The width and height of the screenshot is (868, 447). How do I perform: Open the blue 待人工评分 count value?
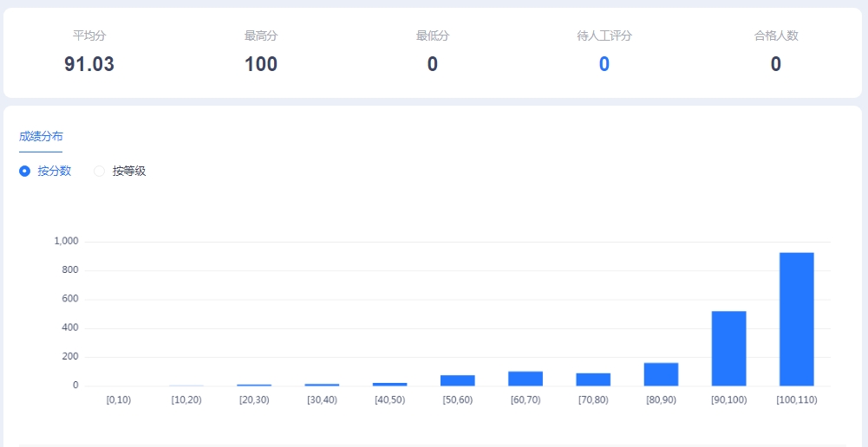(x=604, y=64)
